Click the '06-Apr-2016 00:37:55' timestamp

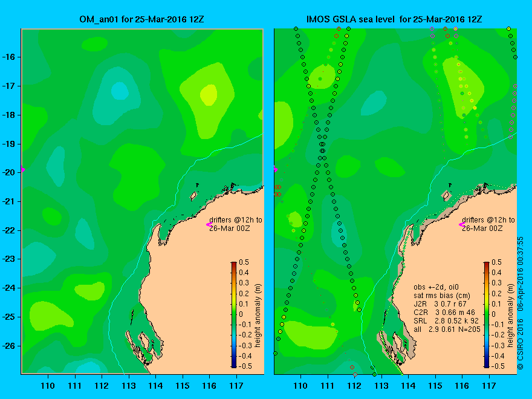click(521, 274)
